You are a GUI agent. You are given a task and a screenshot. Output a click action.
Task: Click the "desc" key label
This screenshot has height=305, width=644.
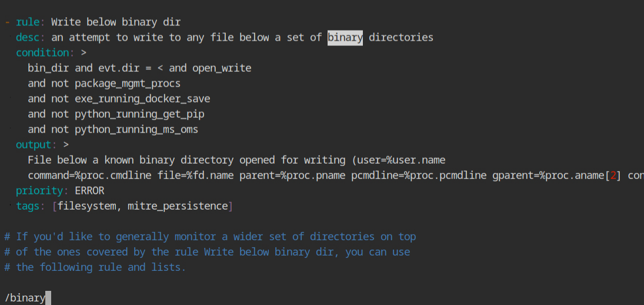(28, 38)
